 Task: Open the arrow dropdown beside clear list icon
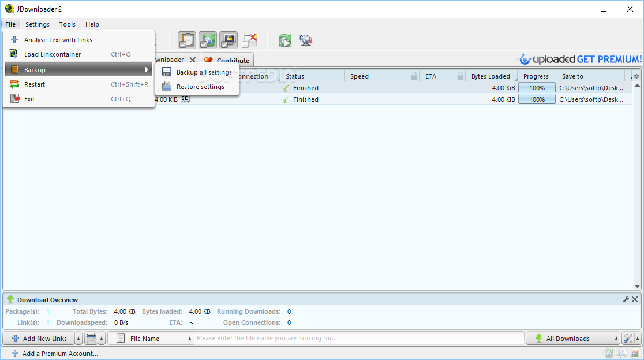(102, 338)
